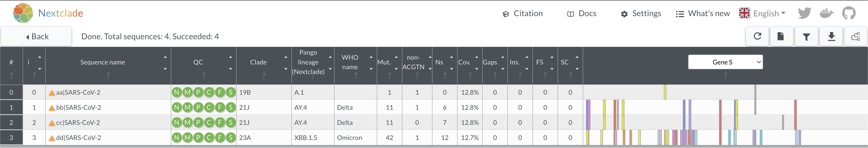Open the What's new link

702,14
